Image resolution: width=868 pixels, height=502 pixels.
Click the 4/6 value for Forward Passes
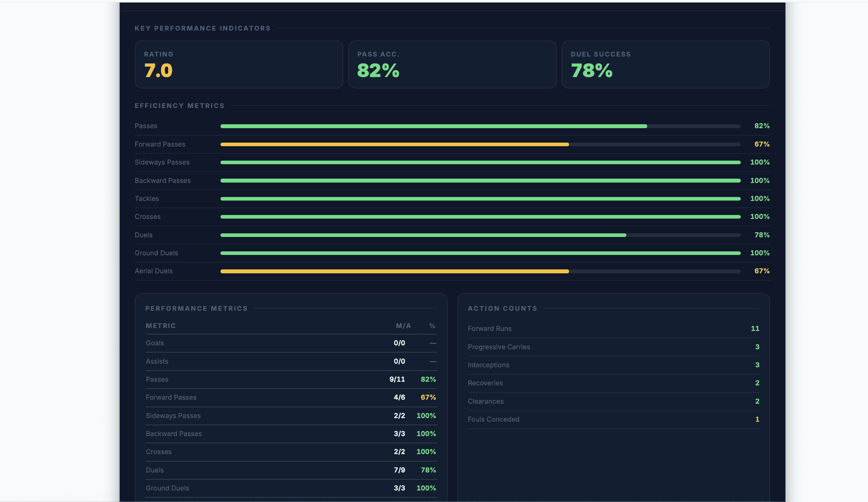coord(399,398)
